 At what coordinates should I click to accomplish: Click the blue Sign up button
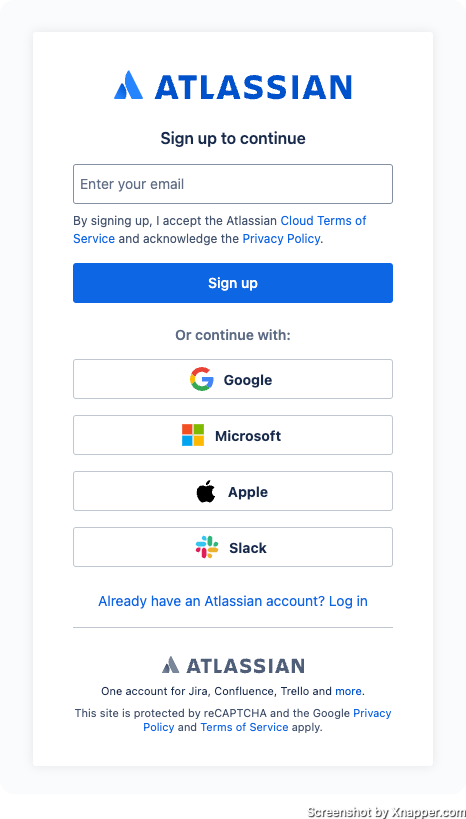[233, 283]
